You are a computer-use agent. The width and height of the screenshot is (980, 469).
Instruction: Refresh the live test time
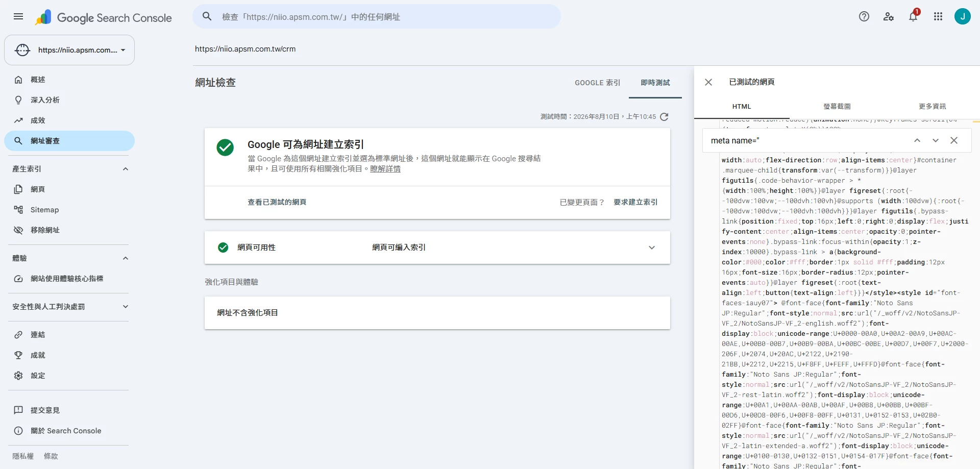coord(664,117)
